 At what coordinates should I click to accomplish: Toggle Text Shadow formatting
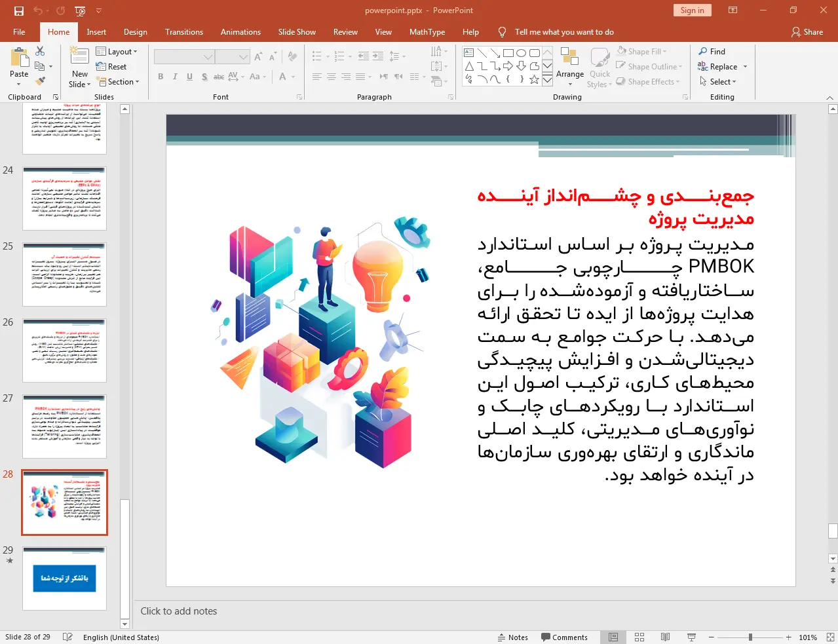click(204, 77)
